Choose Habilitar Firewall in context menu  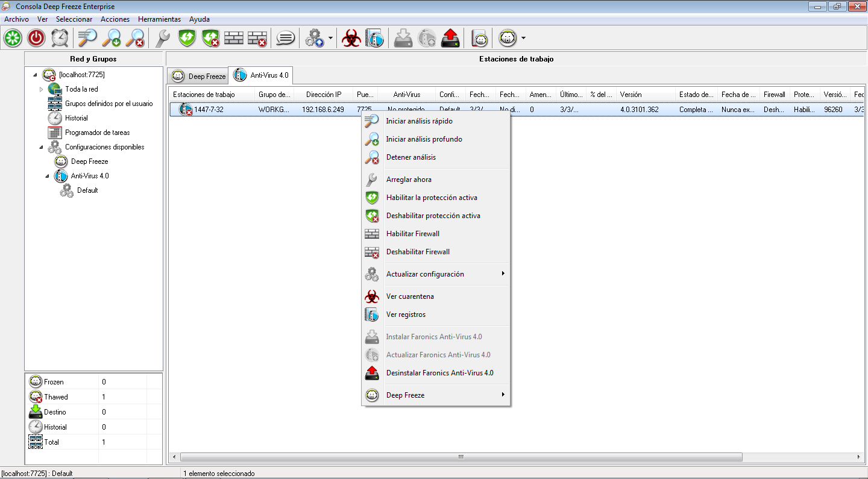(436, 234)
